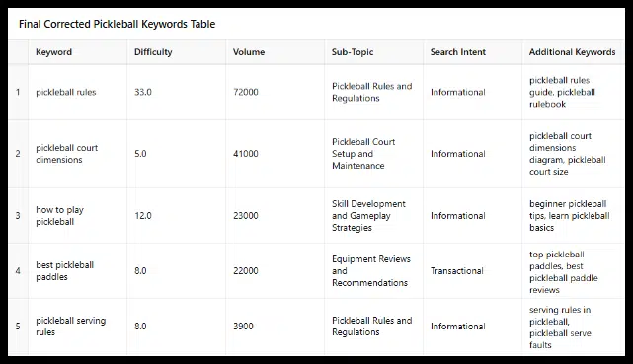This screenshot has height=364, width=633.
Task: Click the 'how to play pickleball' cell
Action: 77,215
